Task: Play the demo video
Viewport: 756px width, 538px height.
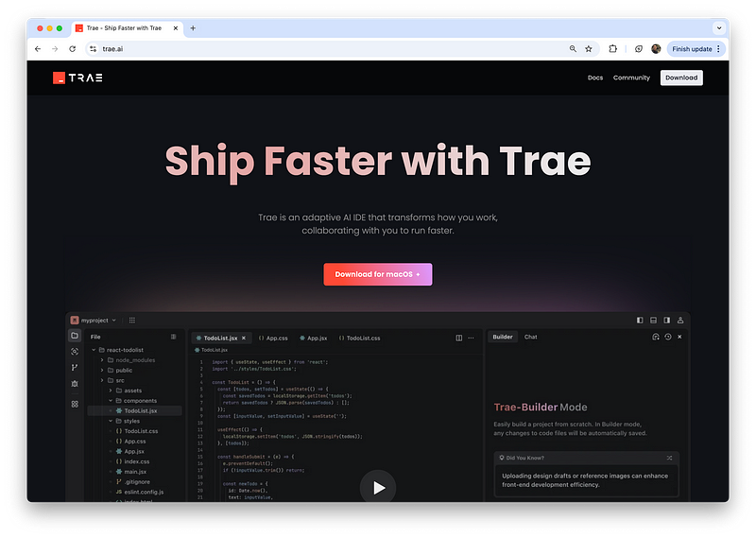Action: click(378, 487)
